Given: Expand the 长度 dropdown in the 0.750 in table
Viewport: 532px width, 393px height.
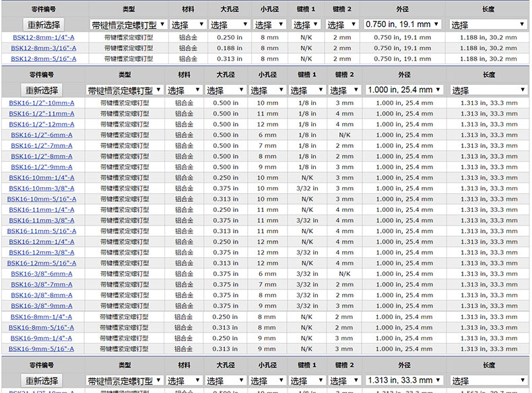Looking at the screenshot, I should 488,24.
